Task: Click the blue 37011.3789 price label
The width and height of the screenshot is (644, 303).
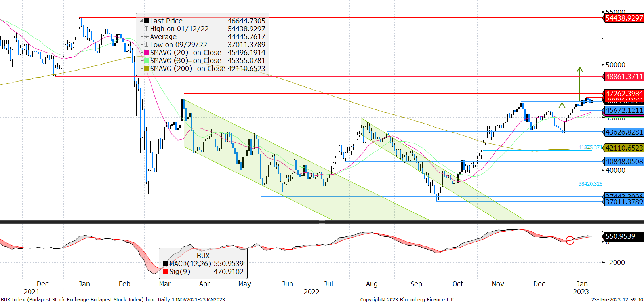Action: point(624,202)
